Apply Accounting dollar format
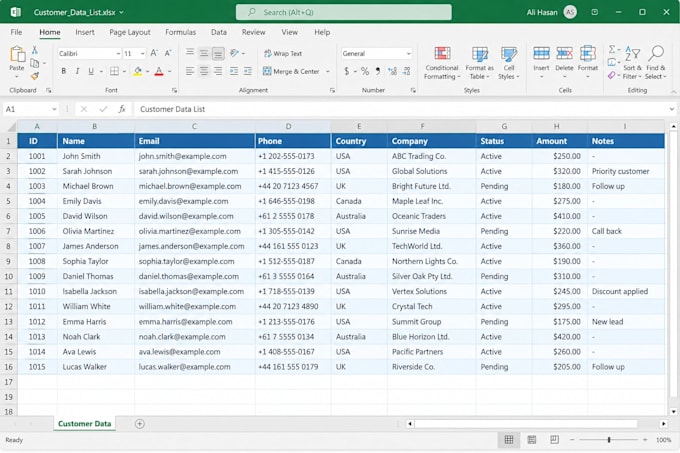The image size is (680, 453). click(x=347, y=71)
